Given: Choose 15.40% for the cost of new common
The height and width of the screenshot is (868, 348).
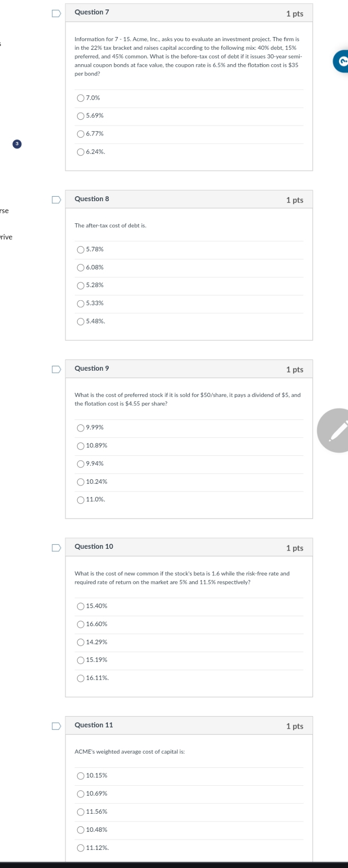Looking at the screenshot, I should 80,606.
